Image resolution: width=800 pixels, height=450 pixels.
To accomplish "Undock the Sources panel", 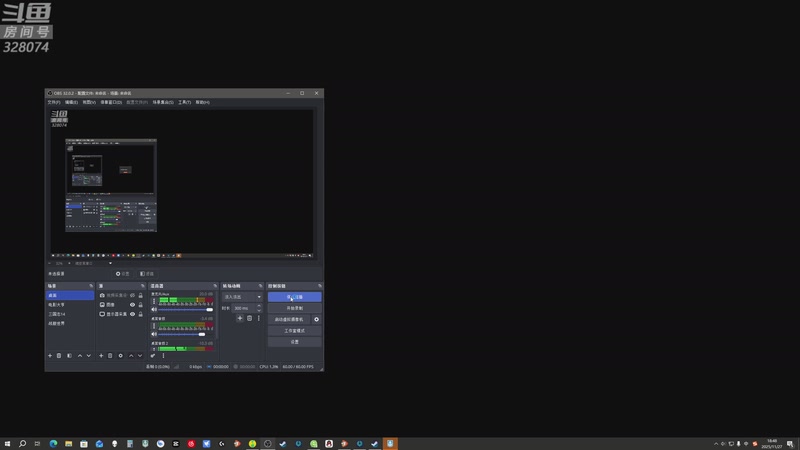I will 143,286.
